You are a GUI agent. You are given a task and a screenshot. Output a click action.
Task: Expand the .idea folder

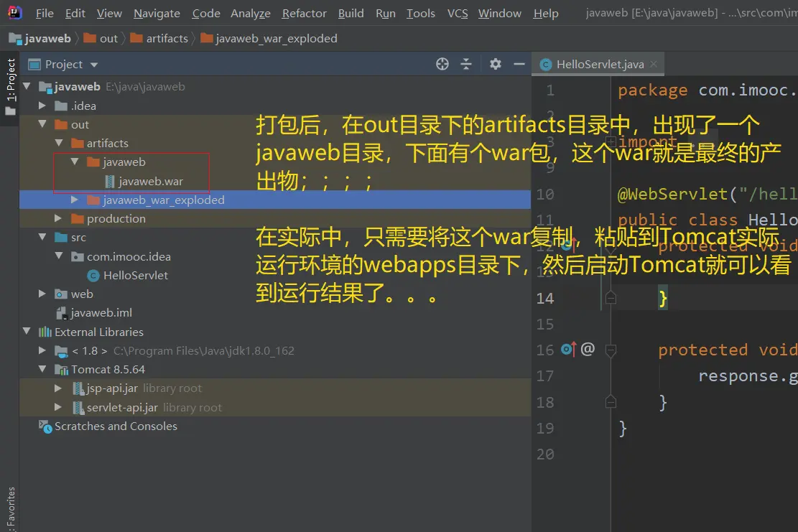(x=43, y=106)
